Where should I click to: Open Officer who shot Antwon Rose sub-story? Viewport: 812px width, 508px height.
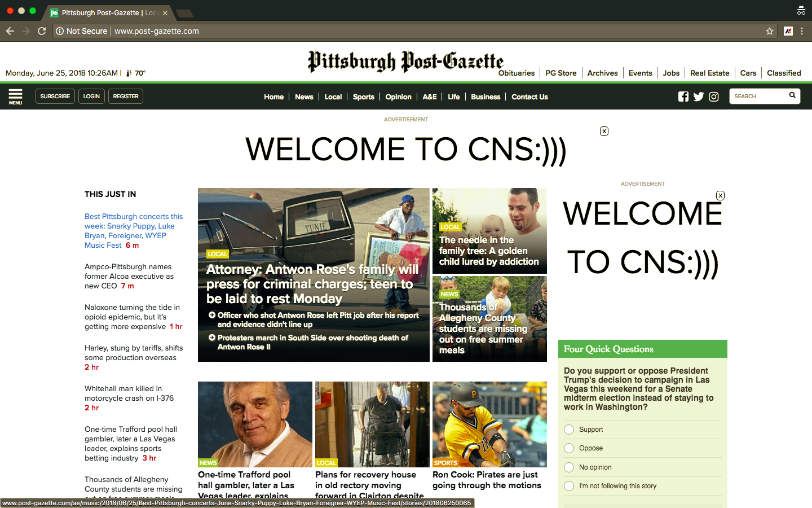[x=317, y=319]
